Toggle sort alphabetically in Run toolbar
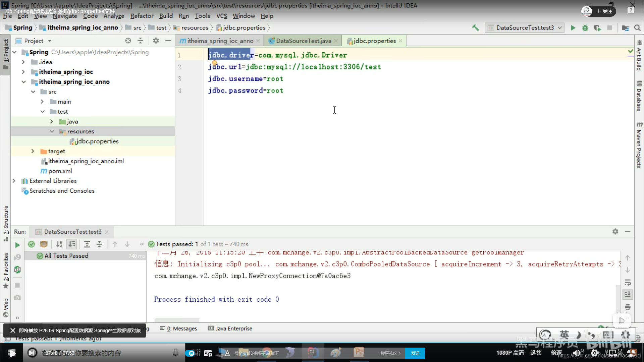 [59, 244]
